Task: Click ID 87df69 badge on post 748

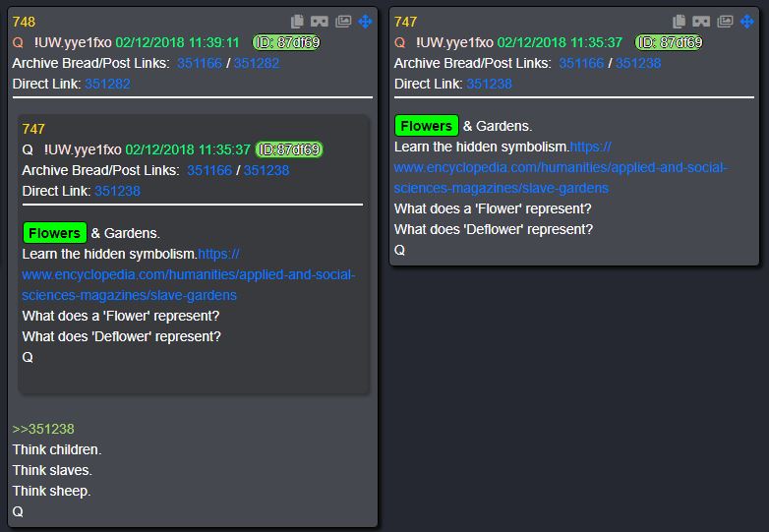Action: point(287,42)
